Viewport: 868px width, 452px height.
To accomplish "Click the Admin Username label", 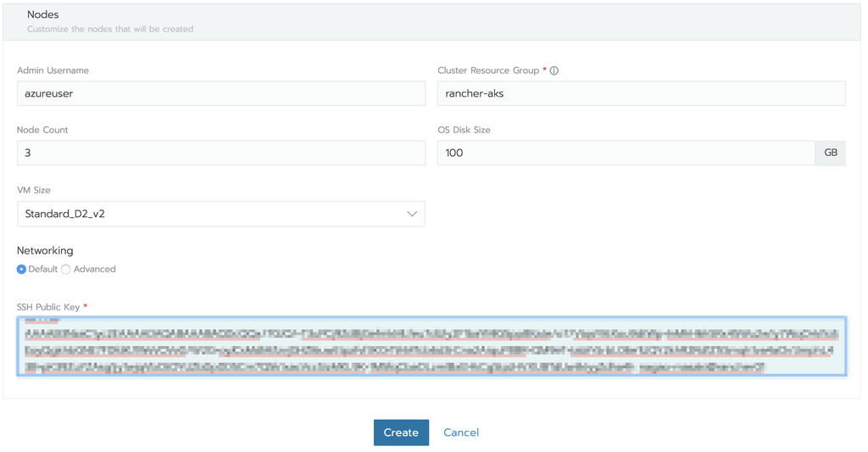I will click(x=53, y=70).
